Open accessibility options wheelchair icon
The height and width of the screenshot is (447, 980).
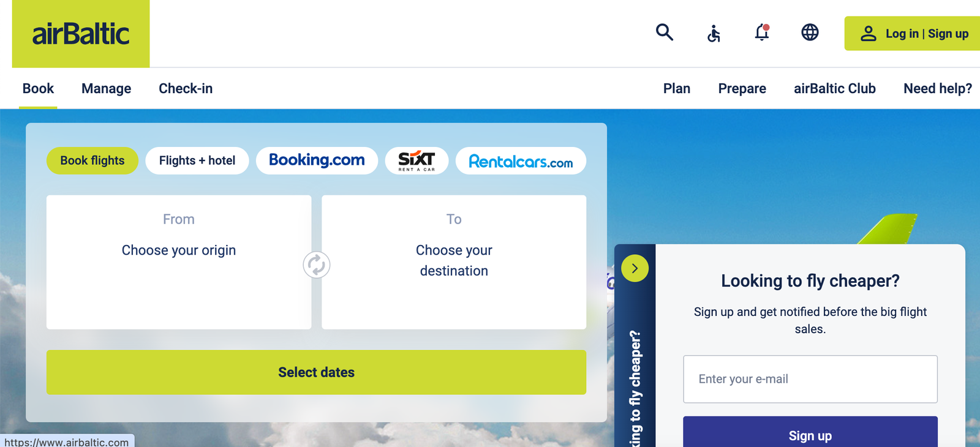point(714,33)
